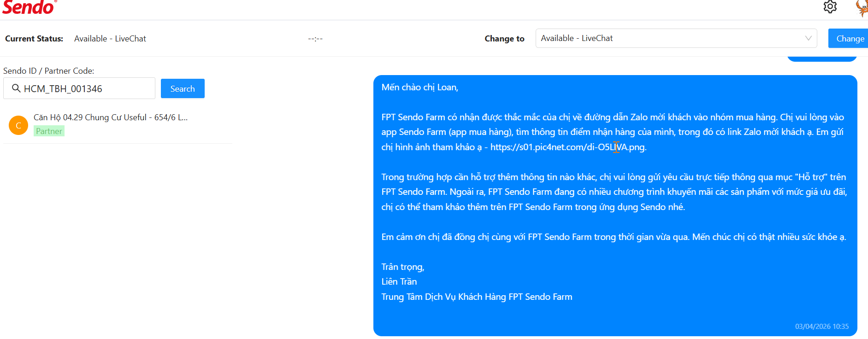This screenshot has width=868, height=339.
Task: Click the Current Status: label
Action: pos(34,39)
